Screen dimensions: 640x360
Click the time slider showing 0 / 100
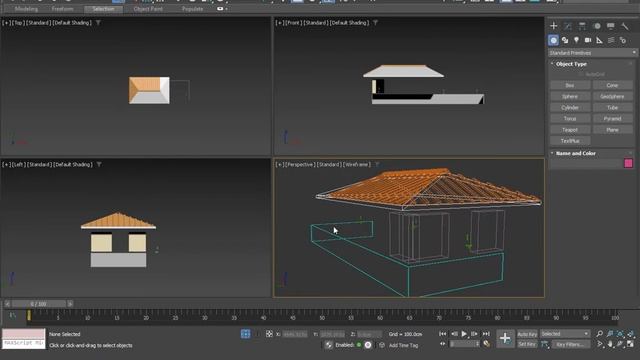tap(39, 304)
